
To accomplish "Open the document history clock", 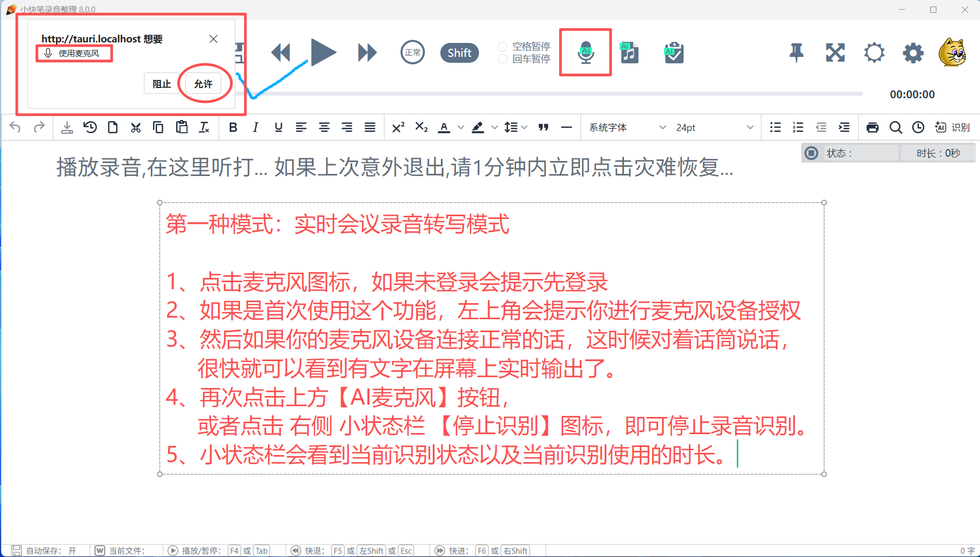I will (918, 127).
